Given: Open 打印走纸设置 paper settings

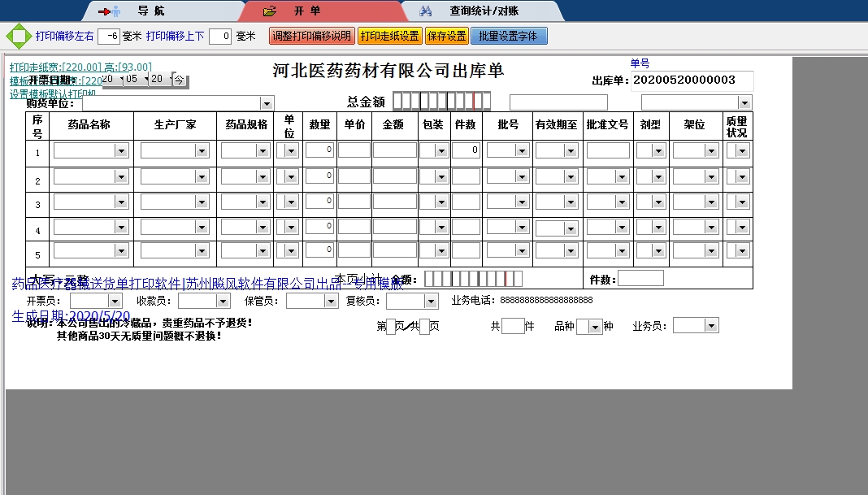Looking at the screenshot, I should click(x=389, y=37).
